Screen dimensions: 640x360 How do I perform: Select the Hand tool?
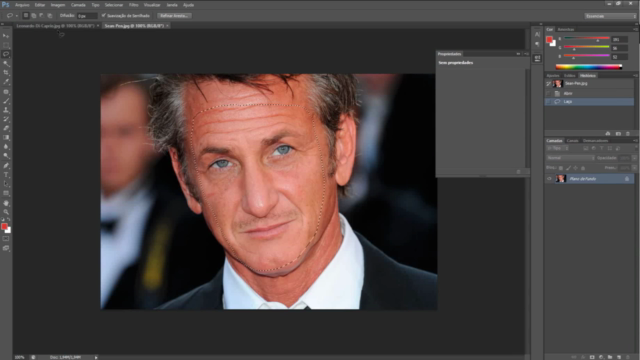point(6,203)
